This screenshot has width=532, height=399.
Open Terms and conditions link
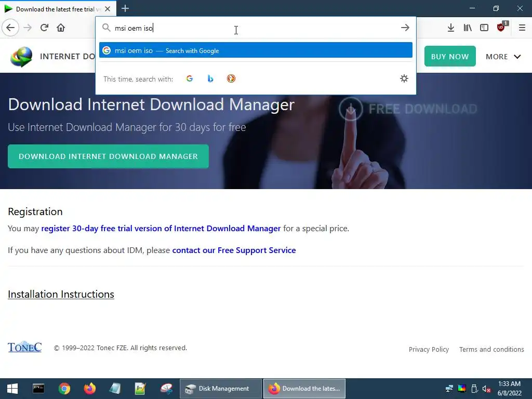pos(491,350)
